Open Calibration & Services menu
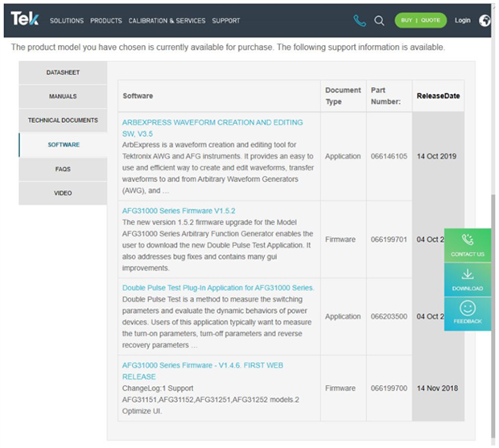The image size is (499, 448). click(x=167, y=21)
